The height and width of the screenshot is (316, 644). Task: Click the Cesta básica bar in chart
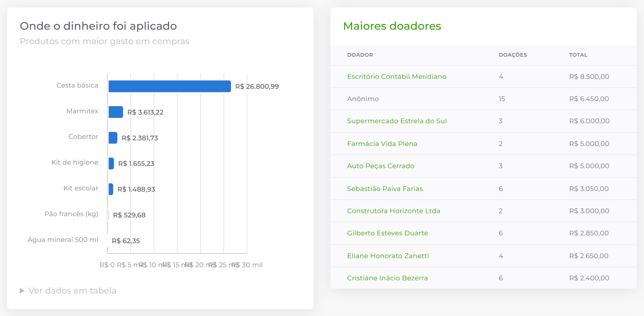click(x=170, y=86)
